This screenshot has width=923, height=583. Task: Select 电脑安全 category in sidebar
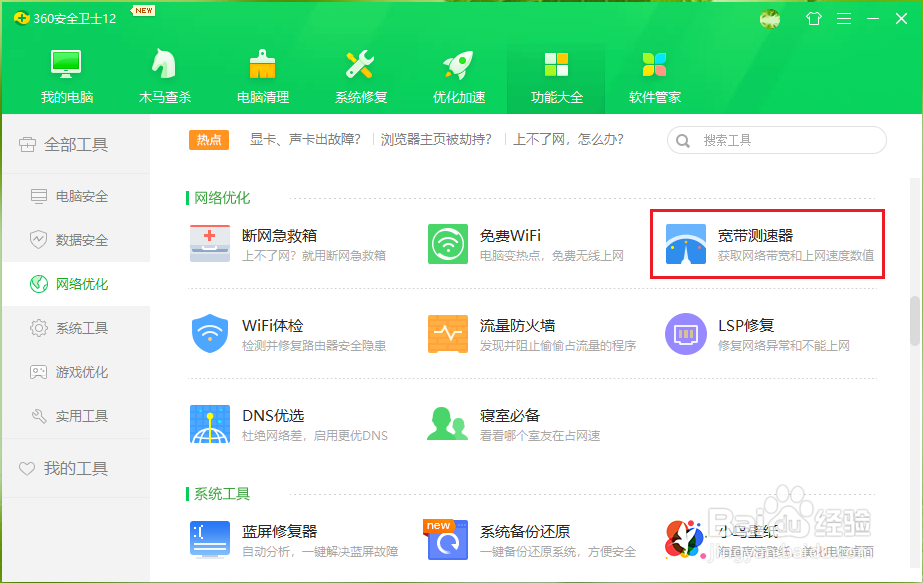(x=76, y=196)
